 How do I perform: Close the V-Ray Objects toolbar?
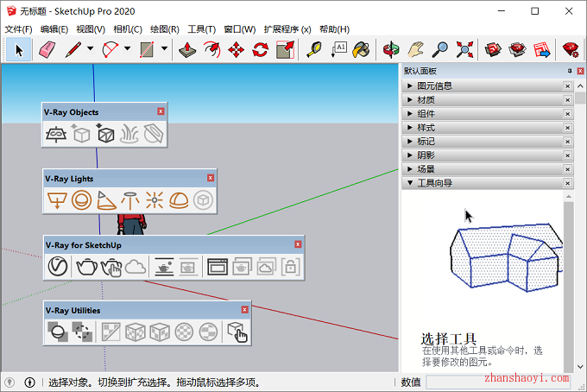[x=161, y=111]
